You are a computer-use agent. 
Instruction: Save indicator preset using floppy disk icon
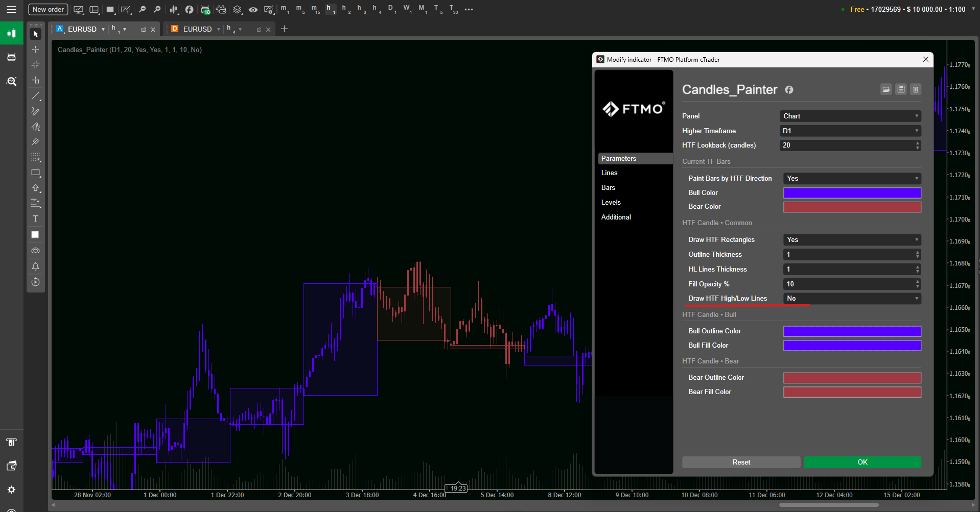click(x=901, y=89)
